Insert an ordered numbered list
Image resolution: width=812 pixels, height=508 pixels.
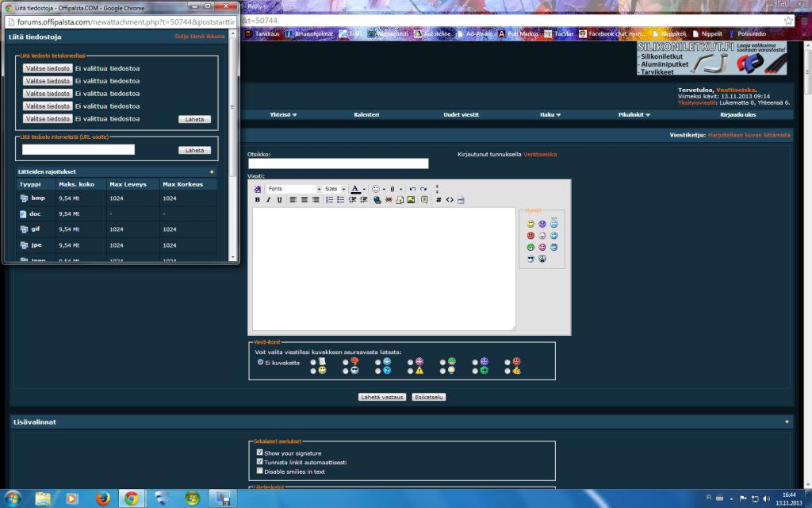click(x=329, y=200)
